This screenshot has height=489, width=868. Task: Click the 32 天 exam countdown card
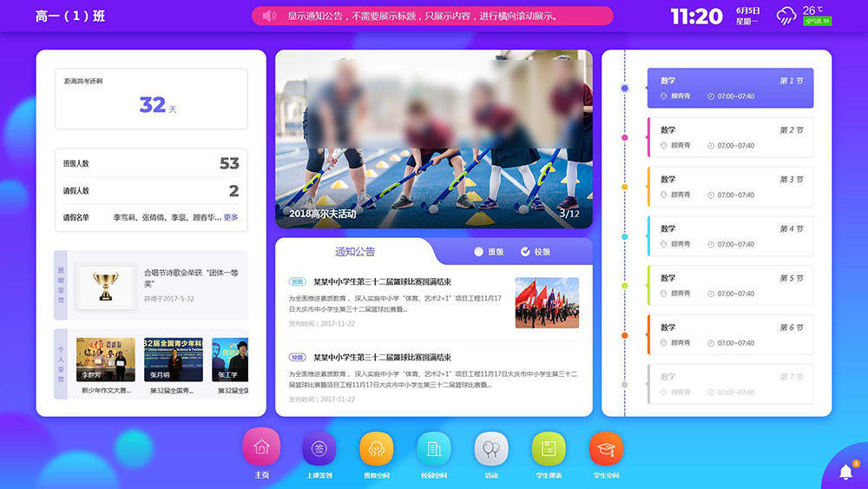click(x=151, y=98)
